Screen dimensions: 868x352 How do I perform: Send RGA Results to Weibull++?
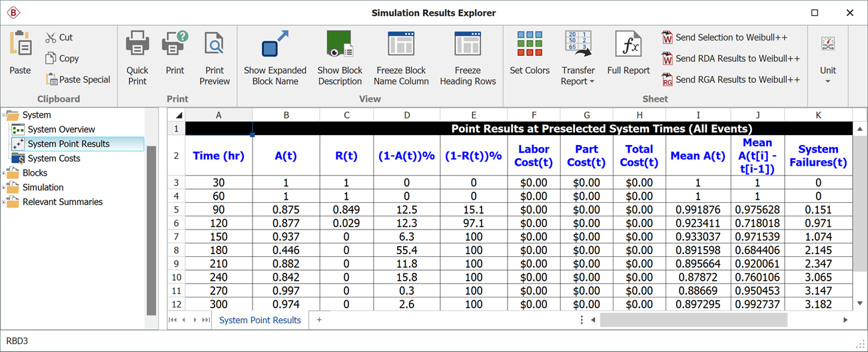tap(667, 80)
